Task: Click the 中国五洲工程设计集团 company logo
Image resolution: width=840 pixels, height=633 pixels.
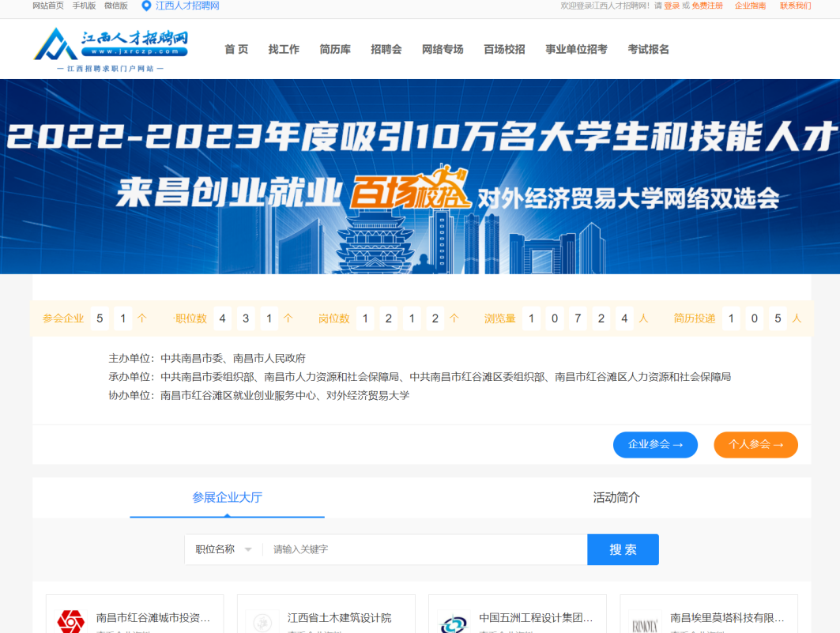Action: (x=454, y=622)
